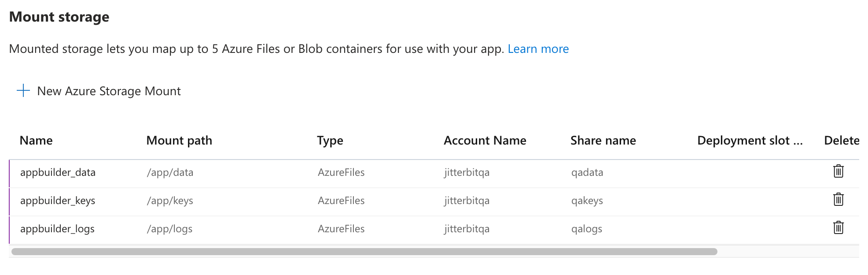Sort by the Name column header
Image resolution: width=868 pixels, height=275 pixels.
pyautogui.click(x=36, y=141)
